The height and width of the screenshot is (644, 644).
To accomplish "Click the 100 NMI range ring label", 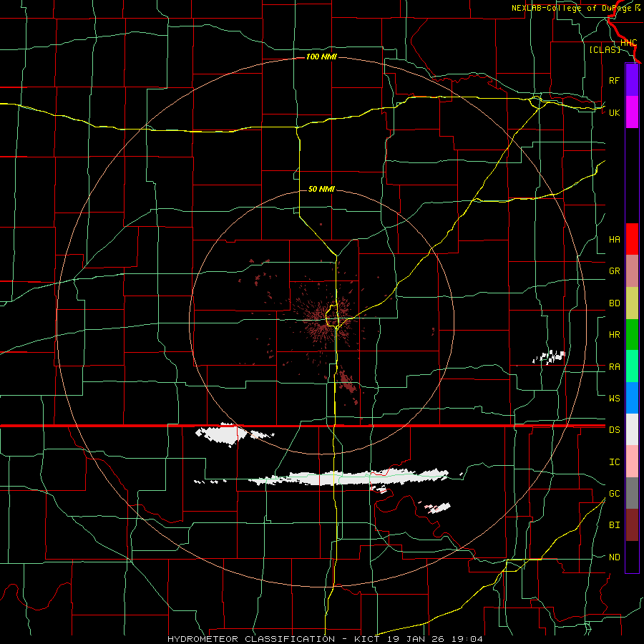I will point(321,57).
